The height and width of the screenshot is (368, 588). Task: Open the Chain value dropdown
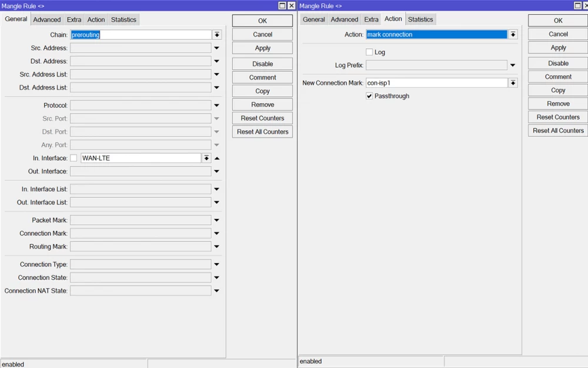tap(216, 34)
